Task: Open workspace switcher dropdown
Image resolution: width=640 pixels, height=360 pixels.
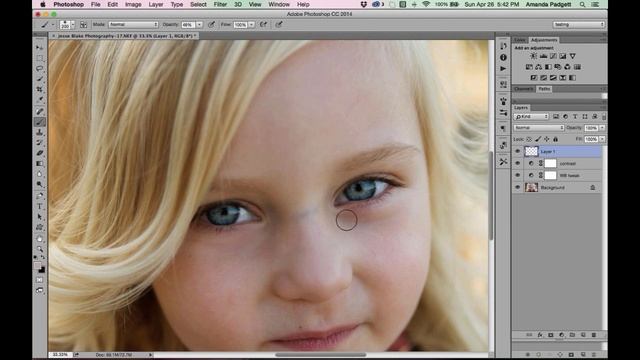Action: pos(578,24)
